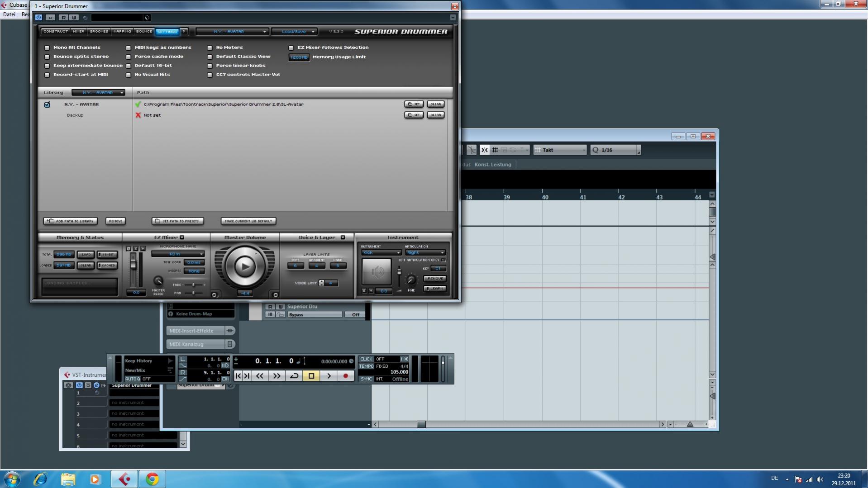Toggle the grid icon in editor toolbar
The image size is (868, 488).
(495, 150)
